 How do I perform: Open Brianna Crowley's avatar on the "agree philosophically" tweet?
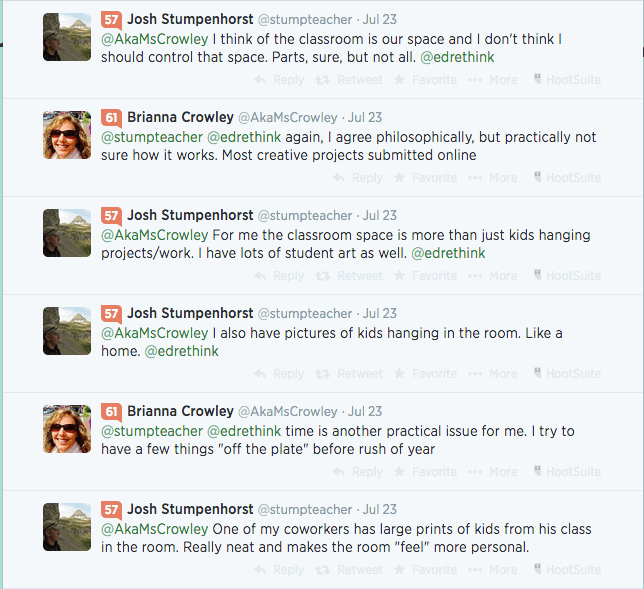[67, 135]
